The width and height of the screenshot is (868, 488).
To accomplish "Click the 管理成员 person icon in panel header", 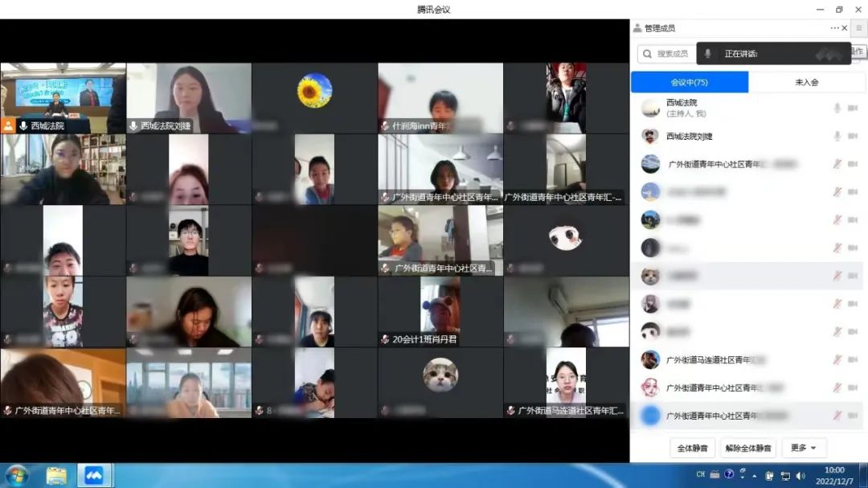I will [x=637, y=27].
